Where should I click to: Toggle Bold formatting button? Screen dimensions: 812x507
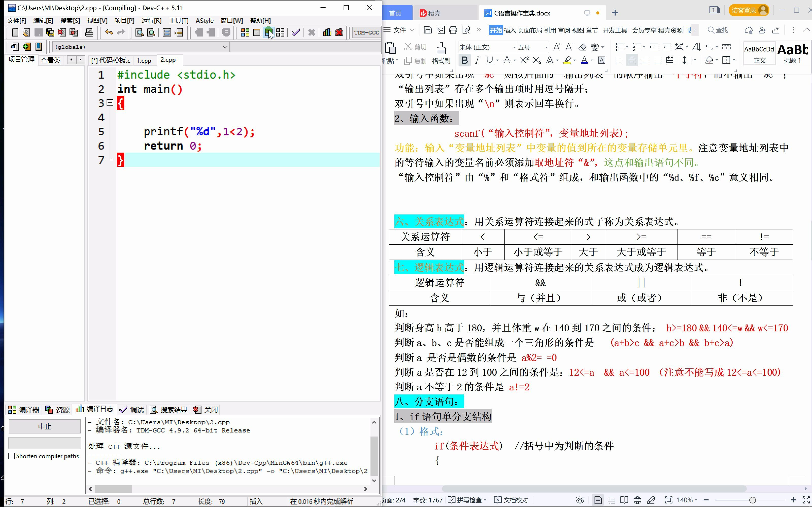click(464, 60)
